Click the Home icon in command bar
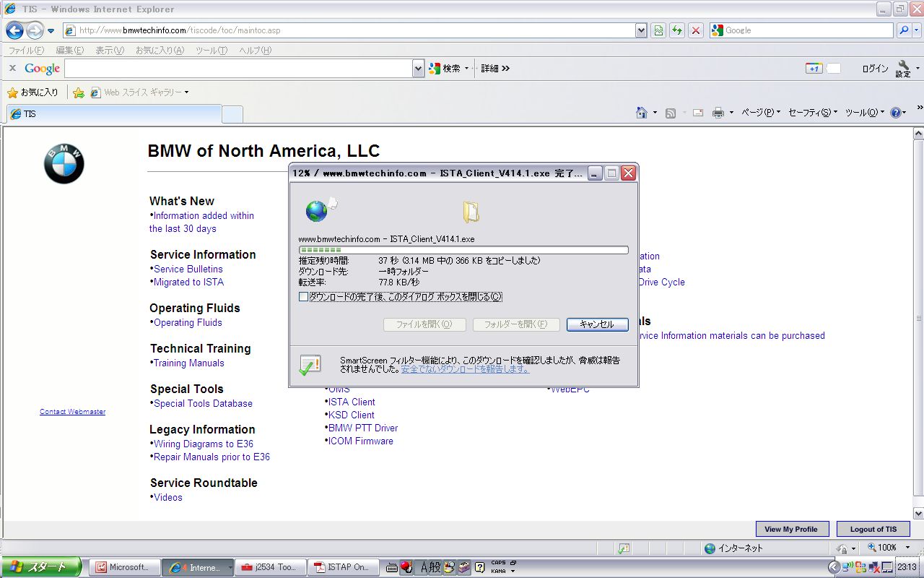Image resolution: width=924 pixels, height=578 pixels. tap(642, 113)
